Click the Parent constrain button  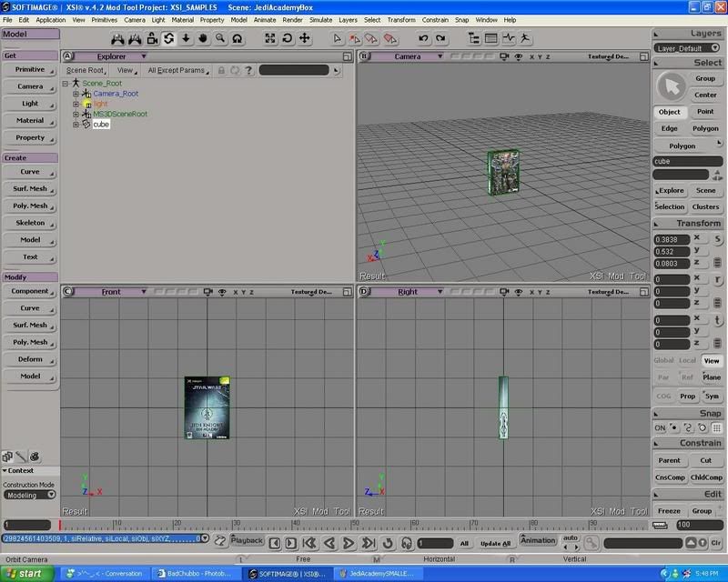pos(669,460)
